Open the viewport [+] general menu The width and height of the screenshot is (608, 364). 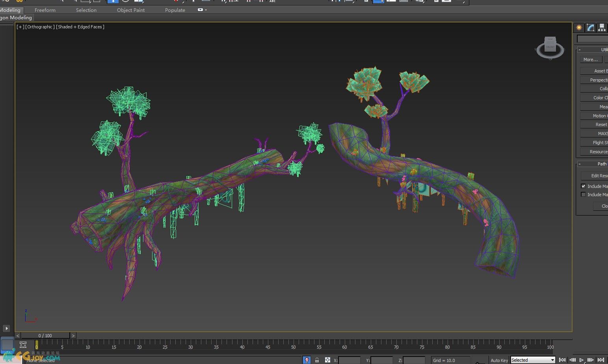coord(20,27)
